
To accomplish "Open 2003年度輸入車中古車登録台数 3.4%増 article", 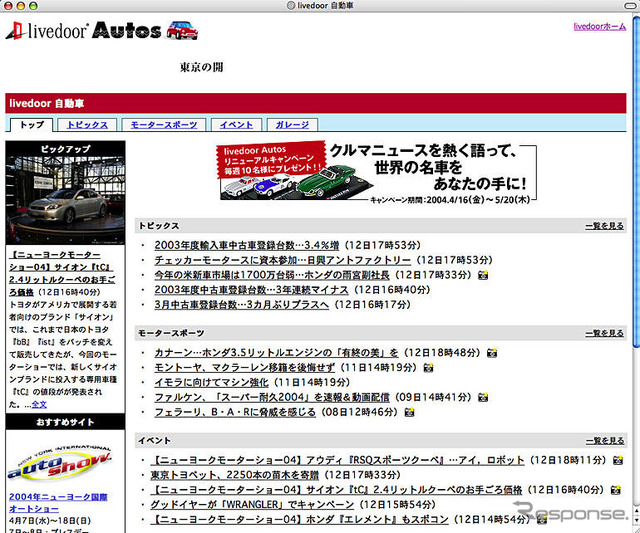I will point(247,245).
